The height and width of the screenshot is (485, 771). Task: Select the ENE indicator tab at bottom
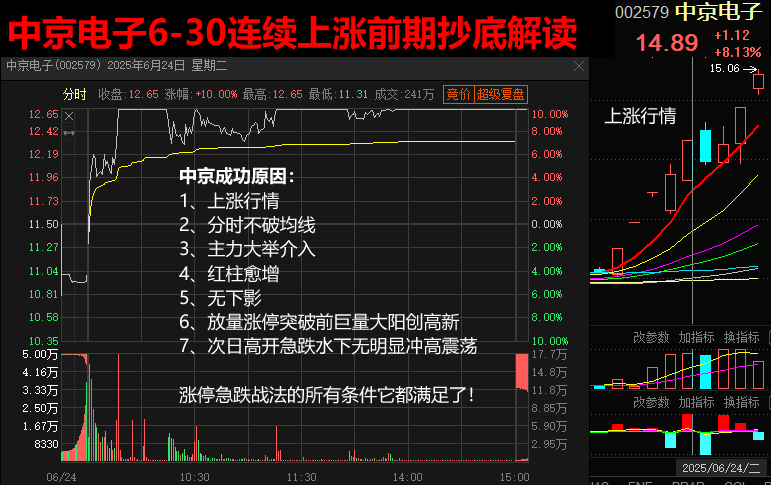pos(640,483)
